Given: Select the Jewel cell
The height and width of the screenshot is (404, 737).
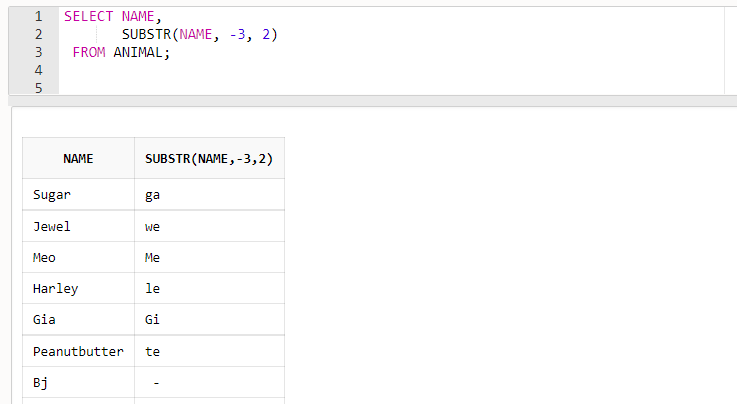Looking at the screenshot, I should click(x=78, y=226).
